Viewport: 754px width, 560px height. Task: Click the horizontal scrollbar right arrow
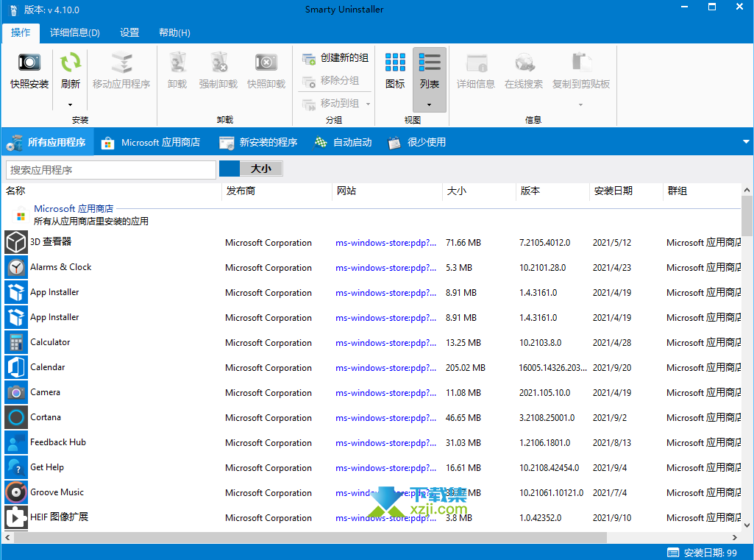coord(735,537)
